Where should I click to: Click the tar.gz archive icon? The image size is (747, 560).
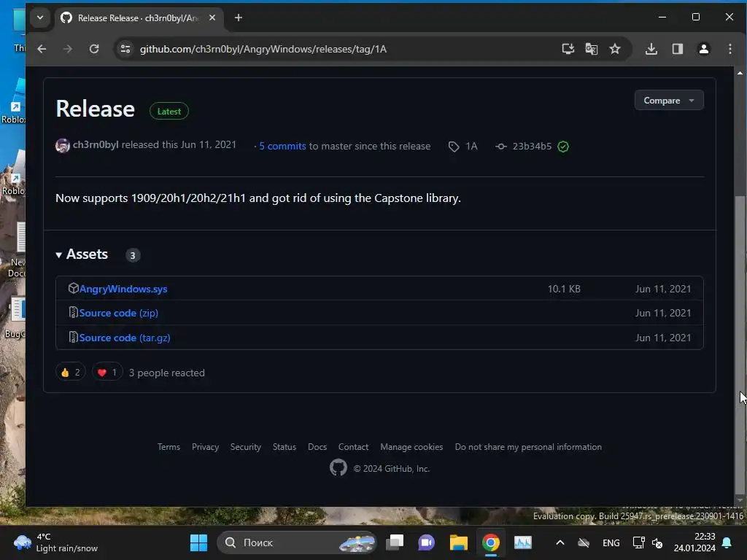[x=73, y=337]
